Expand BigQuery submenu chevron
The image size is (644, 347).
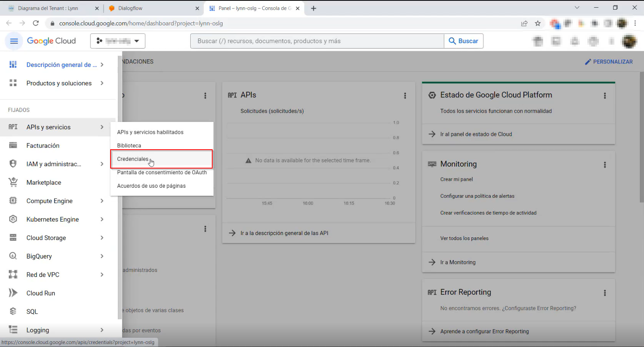click(x=102, y=256)
